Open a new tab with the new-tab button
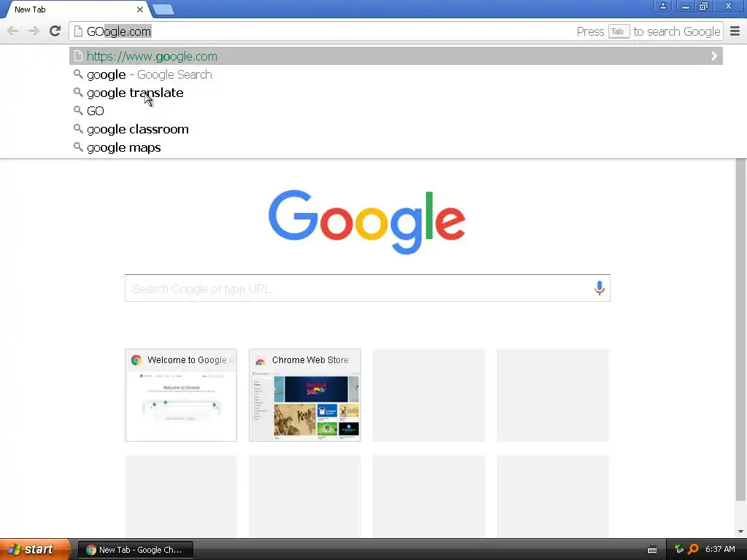The height and width of the screenshot is (560, 747). pos(163,9)
